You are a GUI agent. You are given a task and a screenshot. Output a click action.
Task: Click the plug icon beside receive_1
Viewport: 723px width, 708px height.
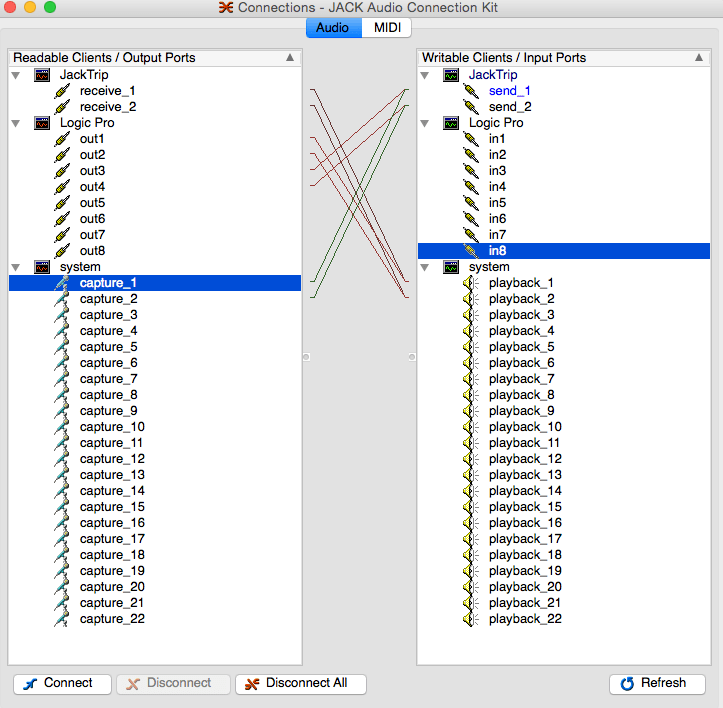click(x=62, y=91)
